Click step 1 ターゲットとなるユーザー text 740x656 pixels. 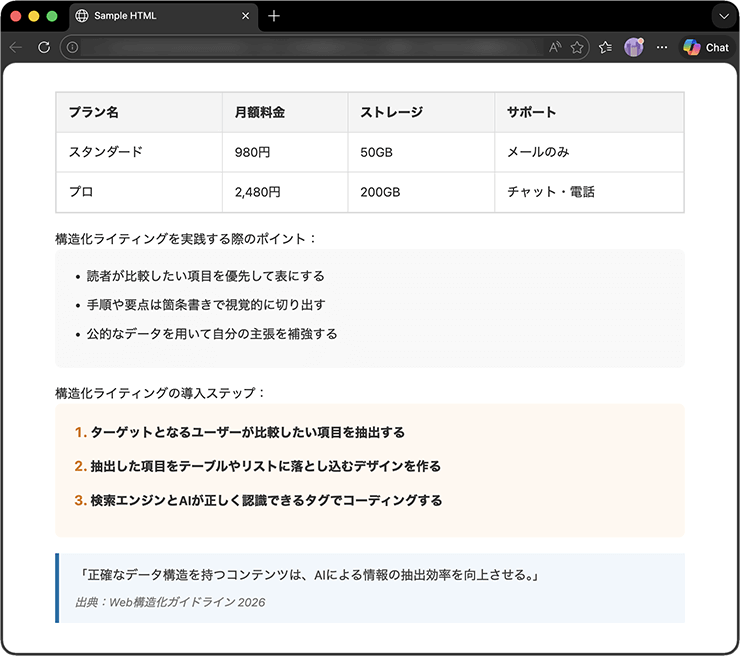click(x=248, y=432)
